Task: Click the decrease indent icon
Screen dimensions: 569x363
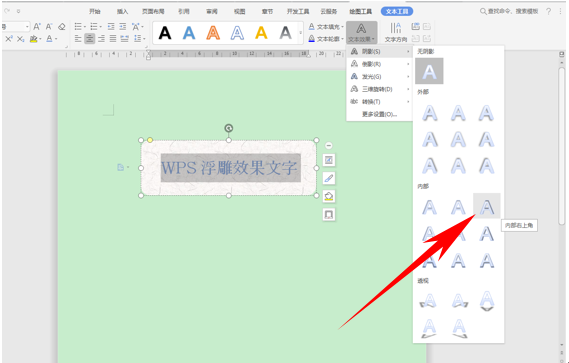Action: [x=111, y=26]
